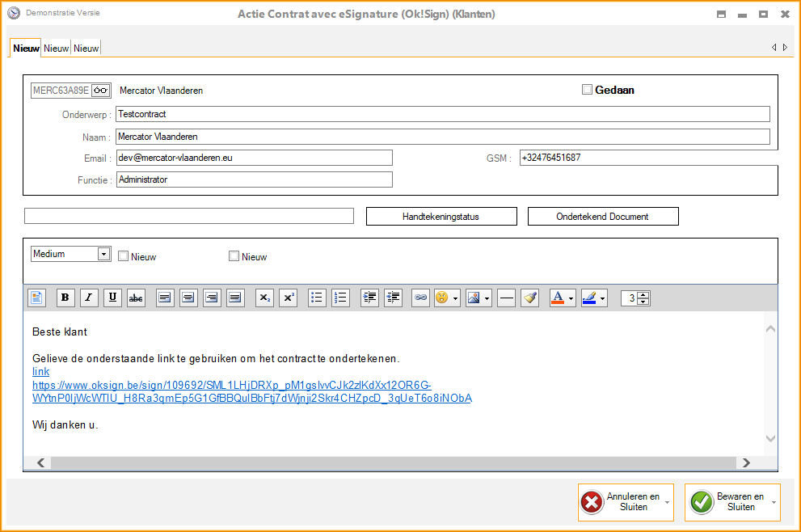
Task: Apply strikethrough formatting
Action: (136, 298)
